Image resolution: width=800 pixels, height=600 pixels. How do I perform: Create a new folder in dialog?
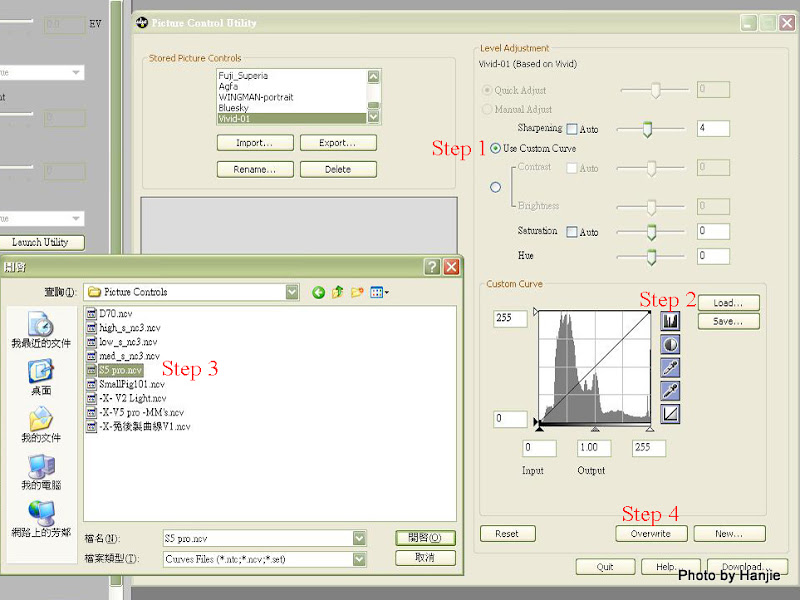[357, 292]
